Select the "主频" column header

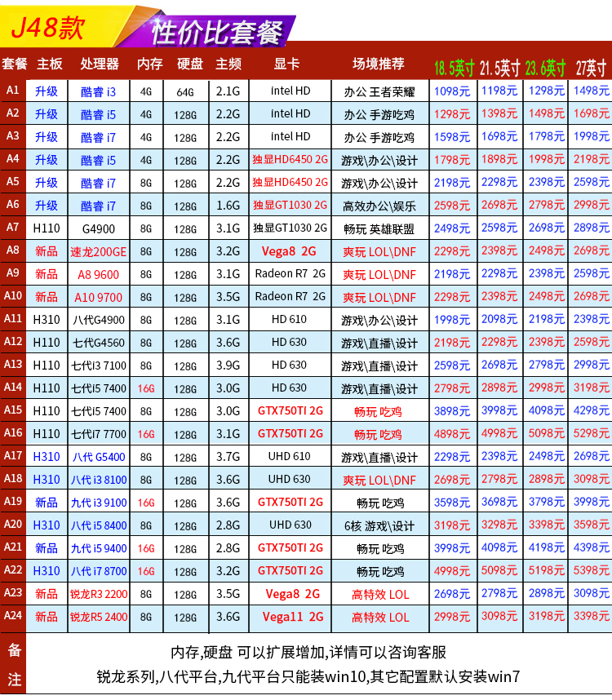coord(228,64)
